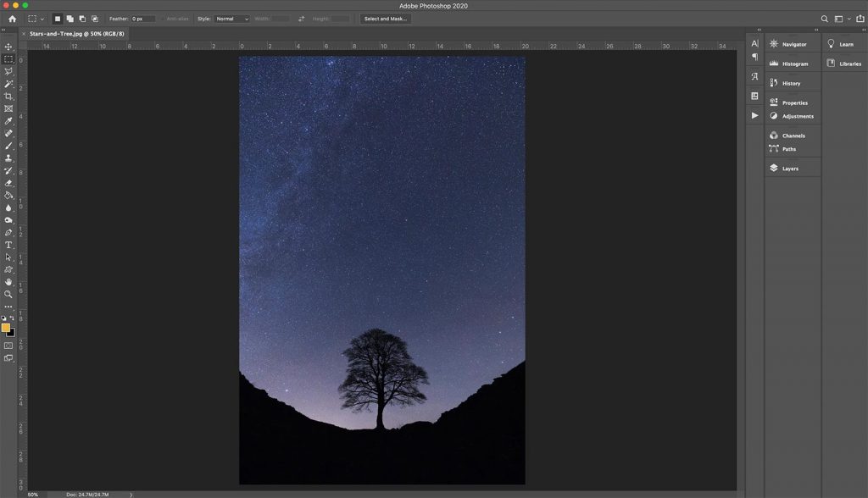Image resolution: width=868 pixels, height=498 pixels.
Task: Select the Type tool
Action: tap(8, 246)
